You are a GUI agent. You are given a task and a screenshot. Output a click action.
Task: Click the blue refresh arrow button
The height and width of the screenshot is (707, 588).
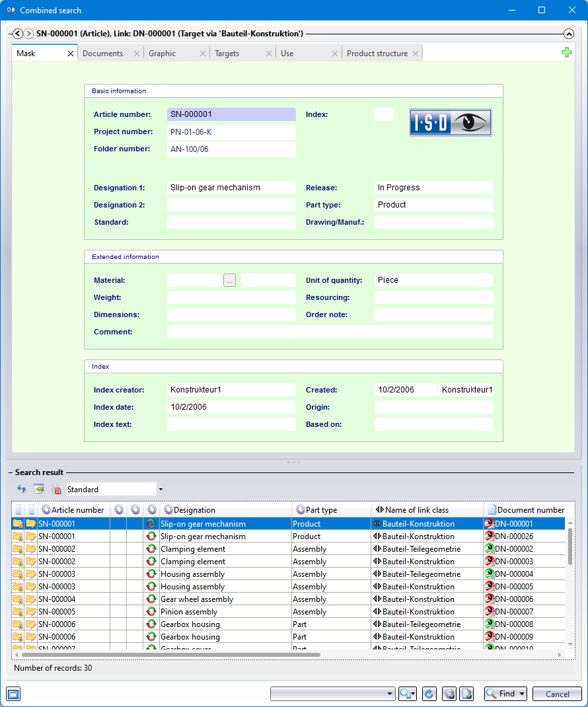tap(429, 694)
